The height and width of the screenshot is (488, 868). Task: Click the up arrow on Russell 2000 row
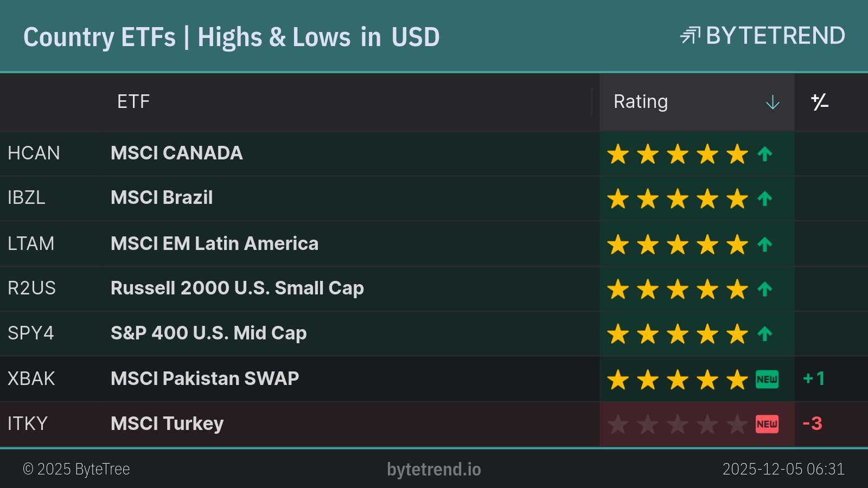click(765, 290)
